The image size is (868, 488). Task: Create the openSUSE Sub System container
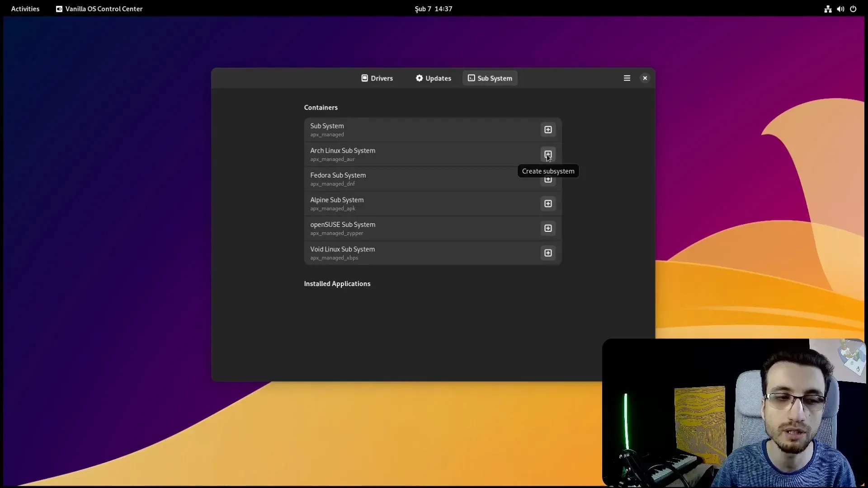[x=548, y=228]
